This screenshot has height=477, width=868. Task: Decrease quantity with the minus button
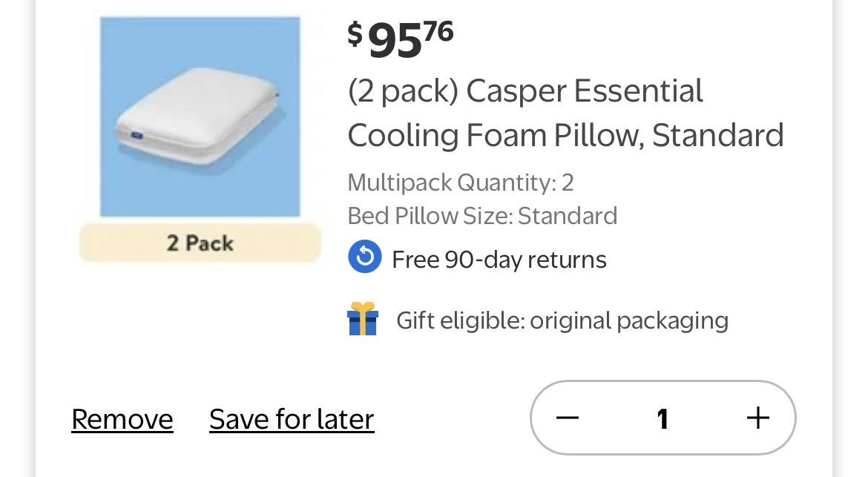click(x=568, y=418)
